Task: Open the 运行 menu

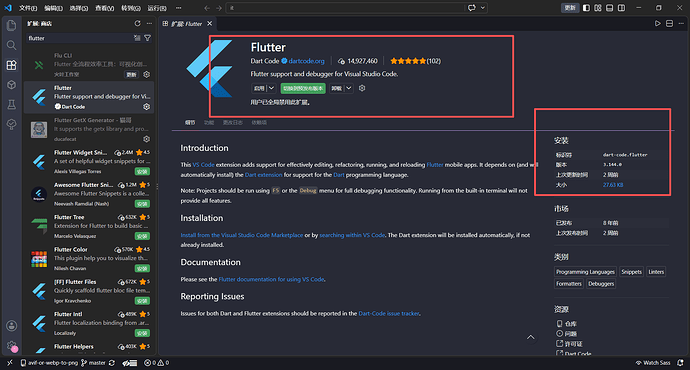Action: click(x=157, y=8)
